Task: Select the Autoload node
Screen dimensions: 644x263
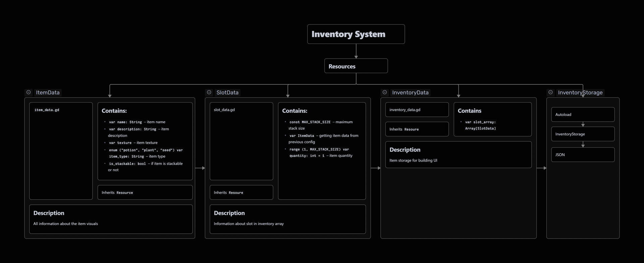Action: click(582, 115)
